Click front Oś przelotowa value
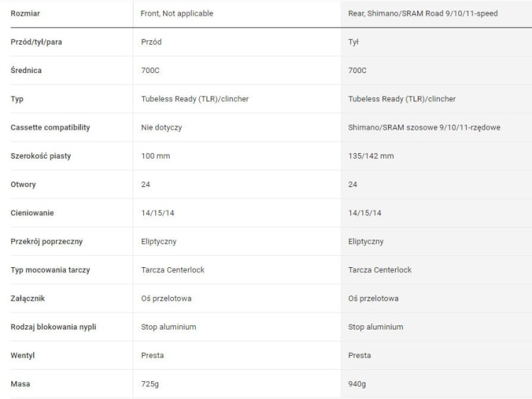The image size is (532, 399). pyautogui.click(x=166, y=298)
